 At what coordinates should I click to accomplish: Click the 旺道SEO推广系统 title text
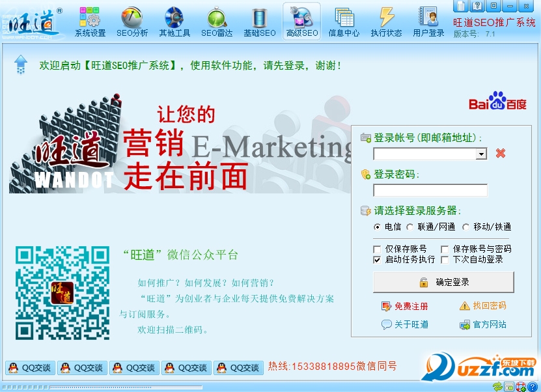click(x=494, y=23)
